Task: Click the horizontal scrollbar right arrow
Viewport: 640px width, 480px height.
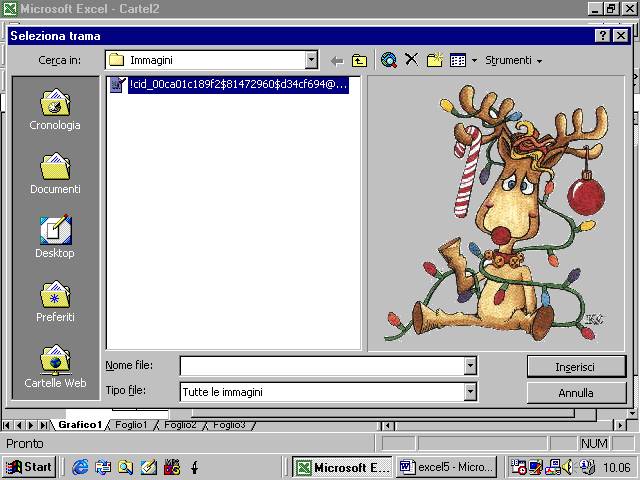Action: [x=620, y=426]
